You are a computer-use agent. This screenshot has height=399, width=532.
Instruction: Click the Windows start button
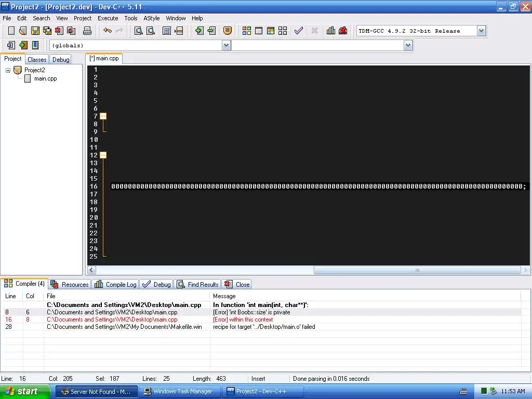[x=25, y=392]
